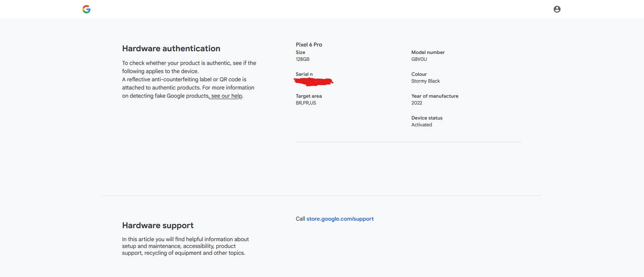Click the '2022' year value

[417, 103]
